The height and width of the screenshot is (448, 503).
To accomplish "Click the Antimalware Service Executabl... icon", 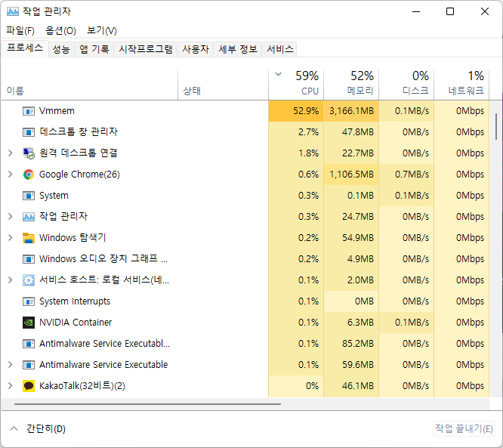I will tap(29, 344).
